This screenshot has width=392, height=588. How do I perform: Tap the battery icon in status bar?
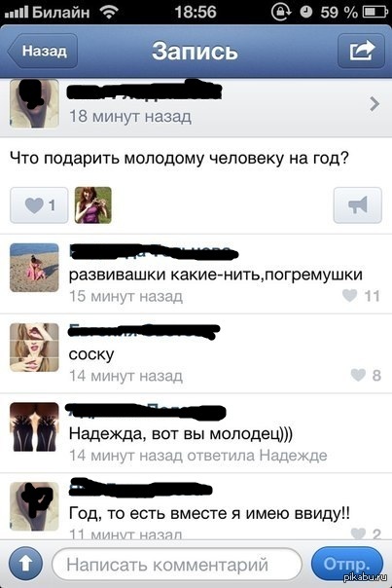pyautogui.click(x=375, y=12)
